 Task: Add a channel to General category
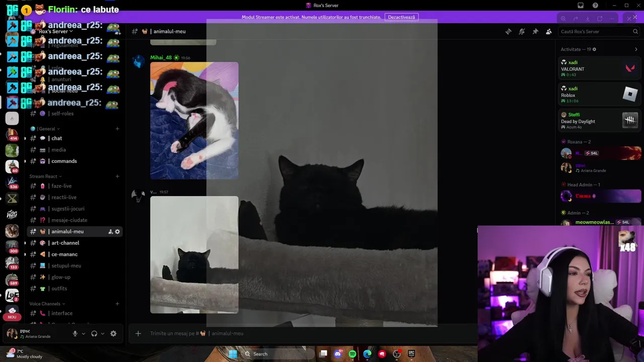[x=117, y=129]
